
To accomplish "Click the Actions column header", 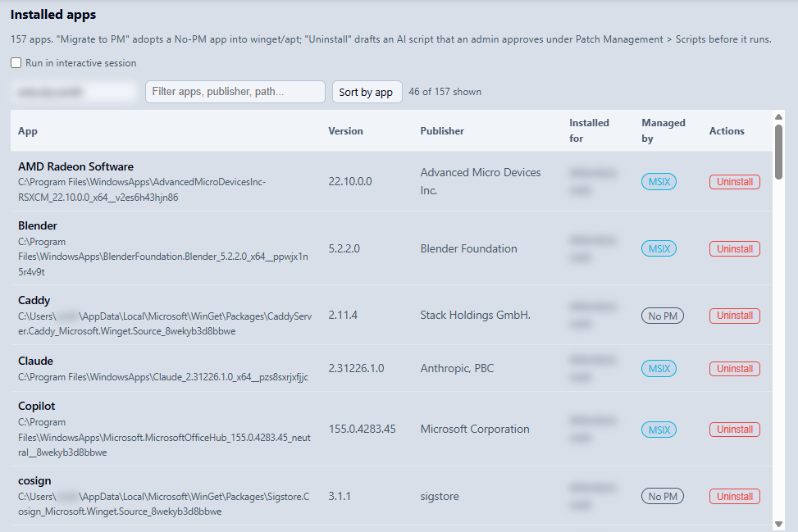I will click(x=727, y=131).
